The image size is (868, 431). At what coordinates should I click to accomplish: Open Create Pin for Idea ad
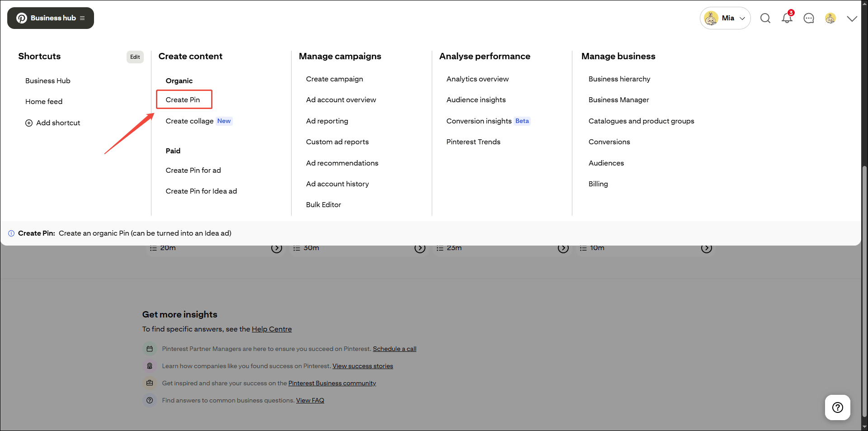point(201,191)
